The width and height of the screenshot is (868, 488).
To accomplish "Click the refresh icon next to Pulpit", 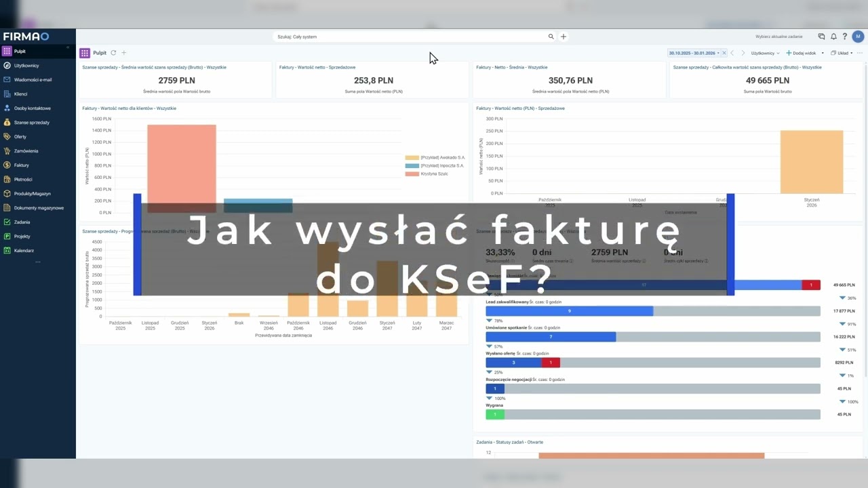I will [113, 53].
